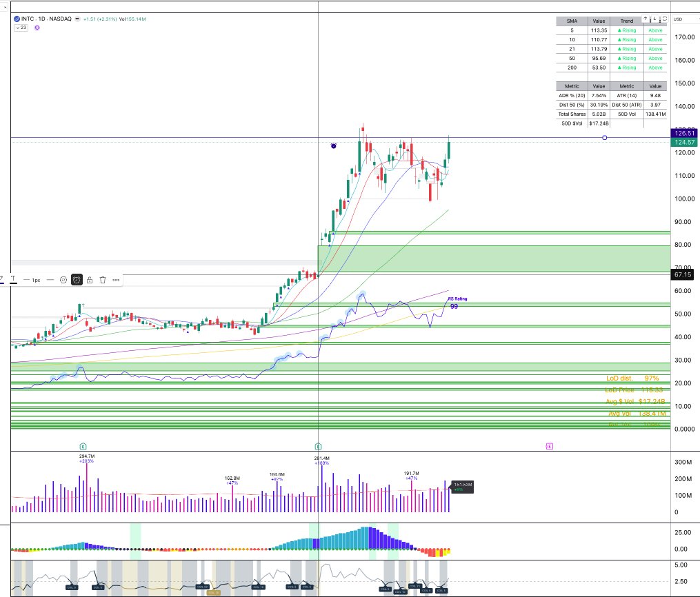Click the black current volume tooltip box
700x597 pixels.
click(463, 487)
